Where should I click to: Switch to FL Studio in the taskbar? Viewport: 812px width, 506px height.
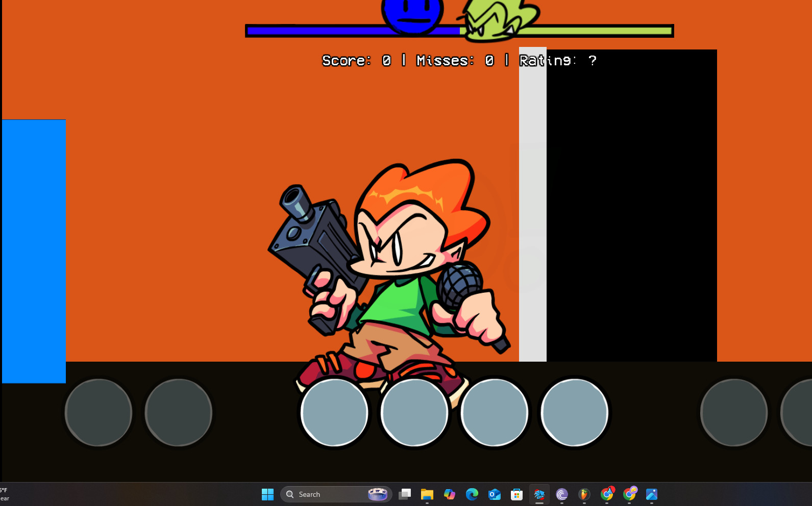point(584,494)
